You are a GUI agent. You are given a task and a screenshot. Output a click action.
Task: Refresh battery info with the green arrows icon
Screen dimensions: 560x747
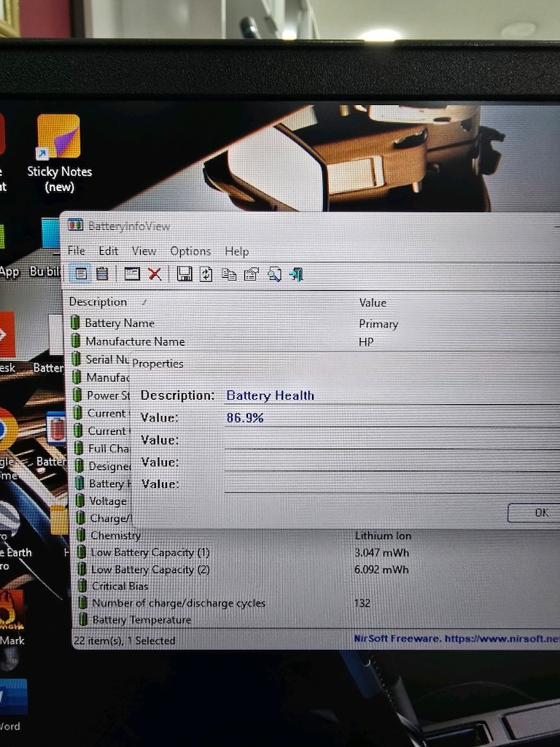click(x=206, y=274)
